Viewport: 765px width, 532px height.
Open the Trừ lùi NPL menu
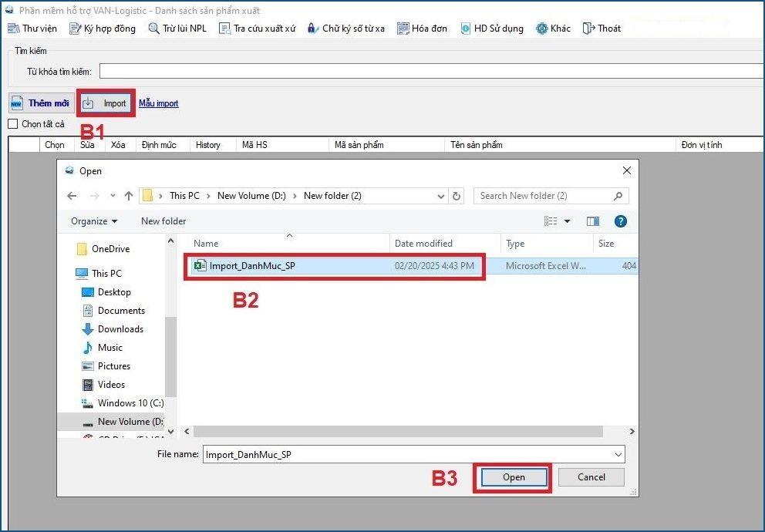(177, 29)
